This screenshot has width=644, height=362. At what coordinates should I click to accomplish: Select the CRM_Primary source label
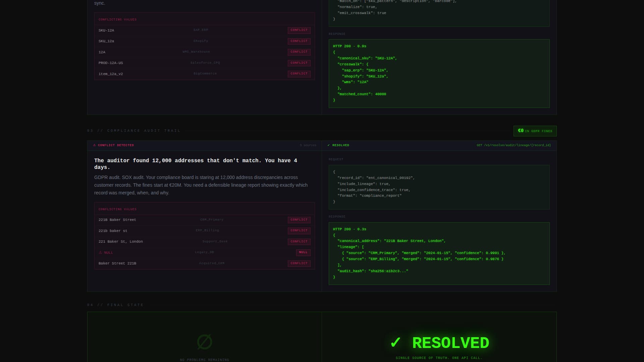pos(212,220)
